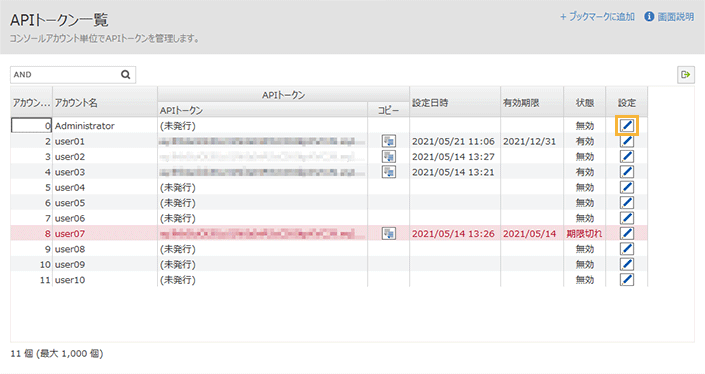Click the red date 2021/05/14 13:26
The width and height of the screenshot is (705, 374).
tap(453, 233)
